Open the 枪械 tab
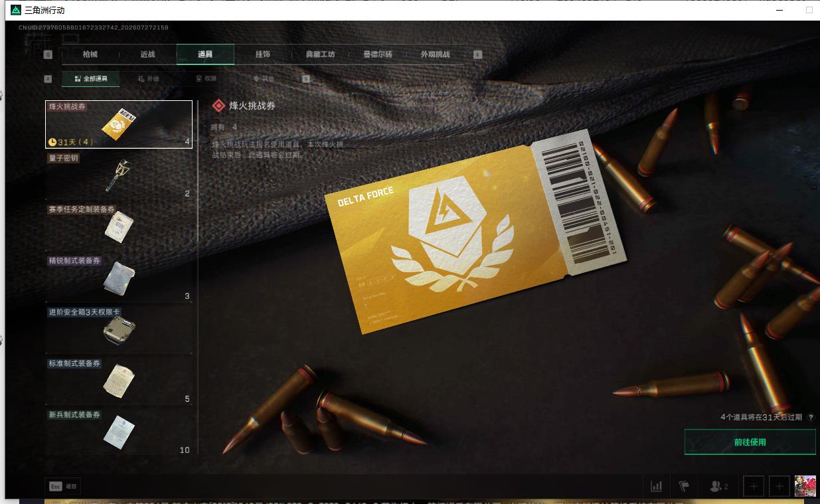 tap(90, 54)
